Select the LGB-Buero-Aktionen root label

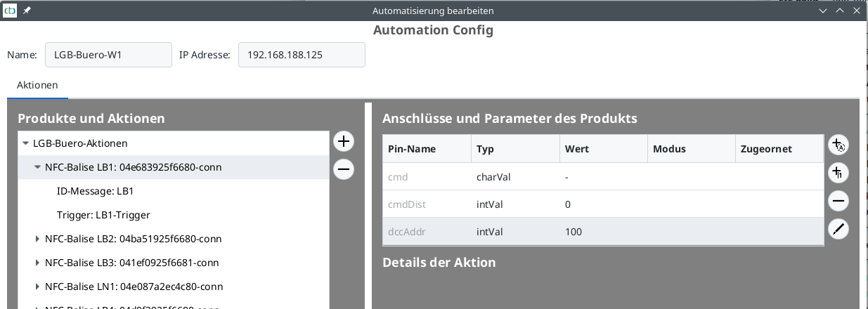coord(80,143)
